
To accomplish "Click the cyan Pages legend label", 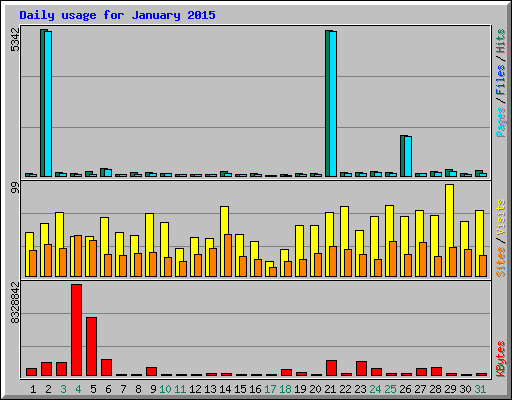I will (x=500, y=122).
